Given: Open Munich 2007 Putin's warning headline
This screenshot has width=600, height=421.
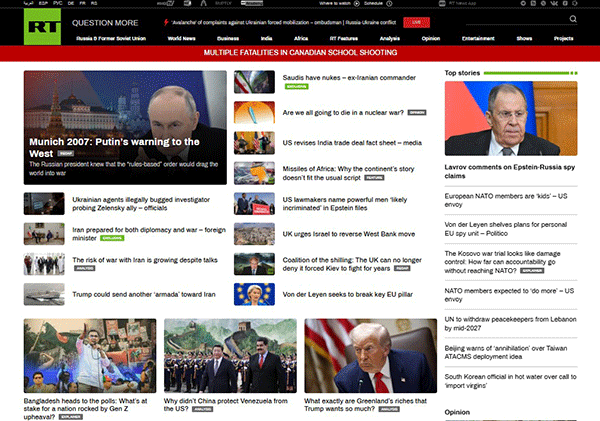Looking at the screenshot, I should [x=114, y=142].
